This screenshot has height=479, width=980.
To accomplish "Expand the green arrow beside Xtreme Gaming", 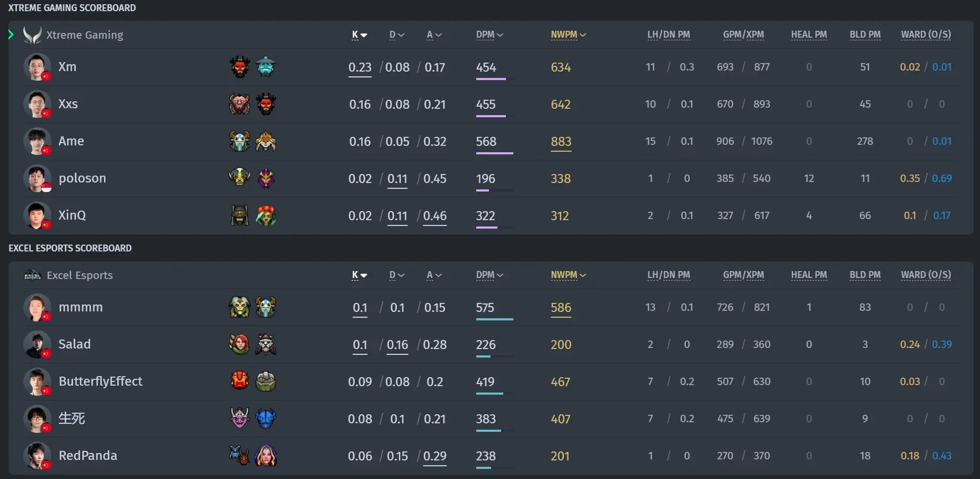I will click(11, 35).
